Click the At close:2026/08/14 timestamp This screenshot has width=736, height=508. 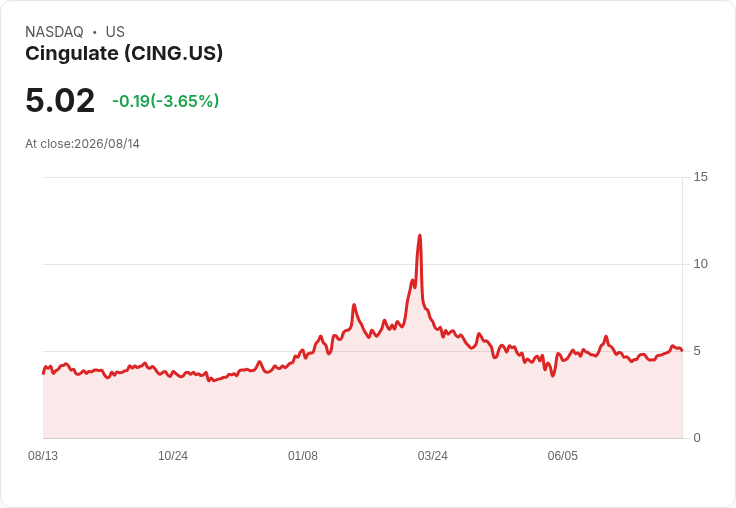(x=83, y=144)
